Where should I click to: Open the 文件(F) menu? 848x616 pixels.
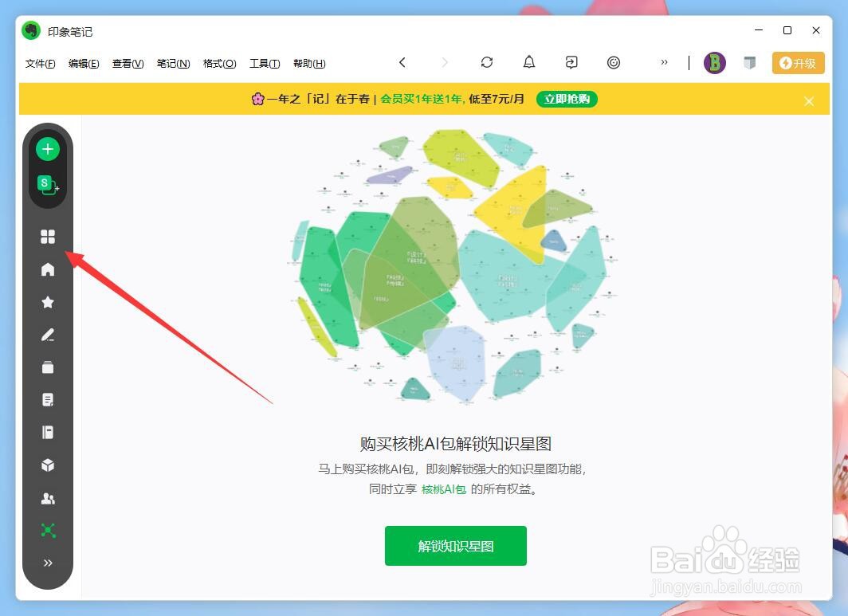tap(40, 64)
